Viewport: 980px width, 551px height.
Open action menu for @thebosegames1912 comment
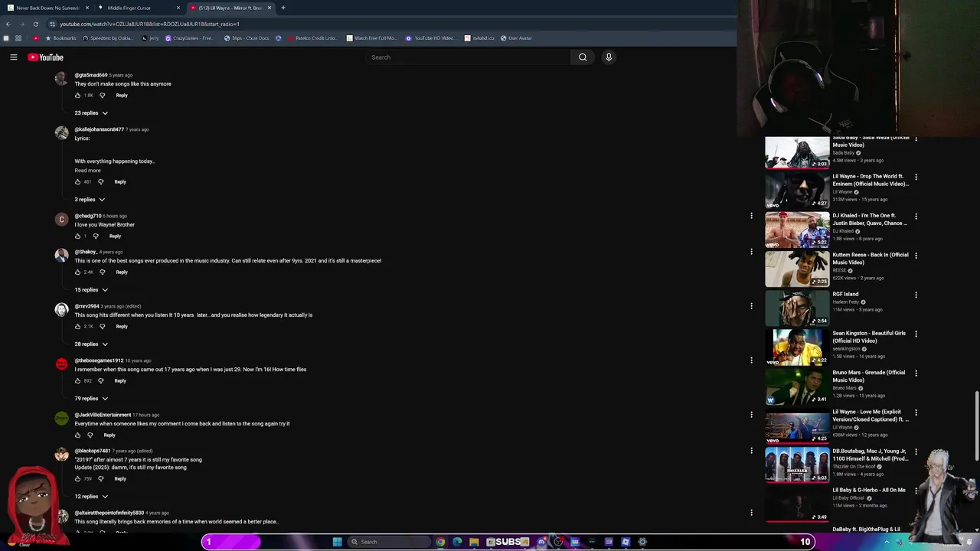click(751, 360)
